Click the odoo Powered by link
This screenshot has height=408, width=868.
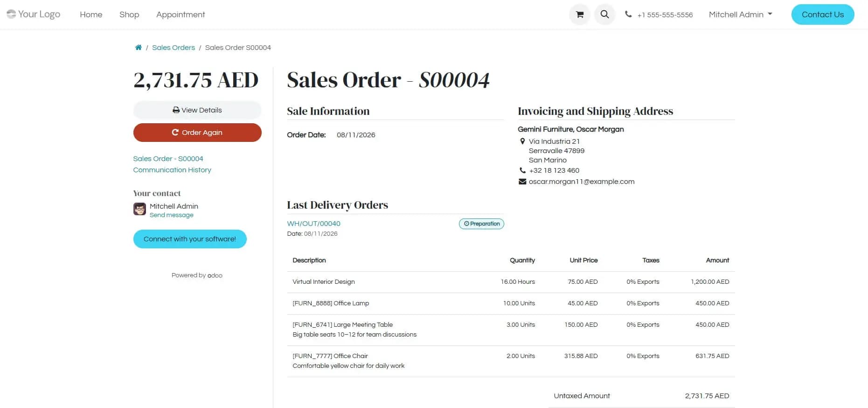pyautogui.click(x=215, y=275)
